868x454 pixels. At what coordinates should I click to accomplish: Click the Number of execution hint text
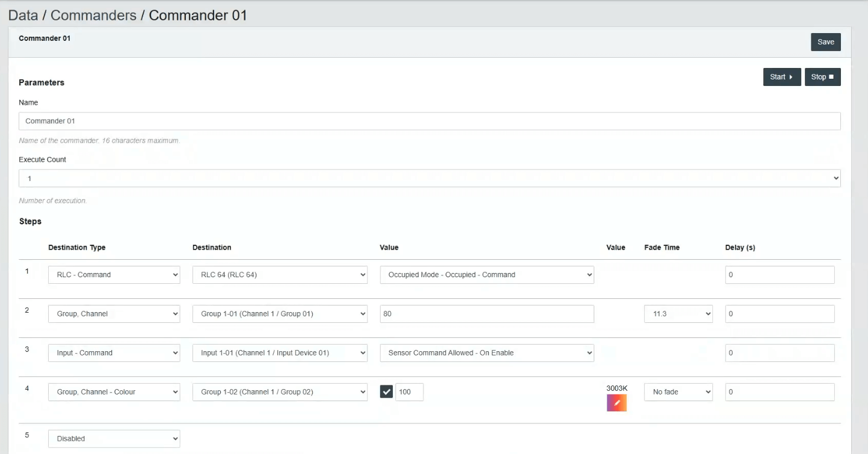point(53,201)
